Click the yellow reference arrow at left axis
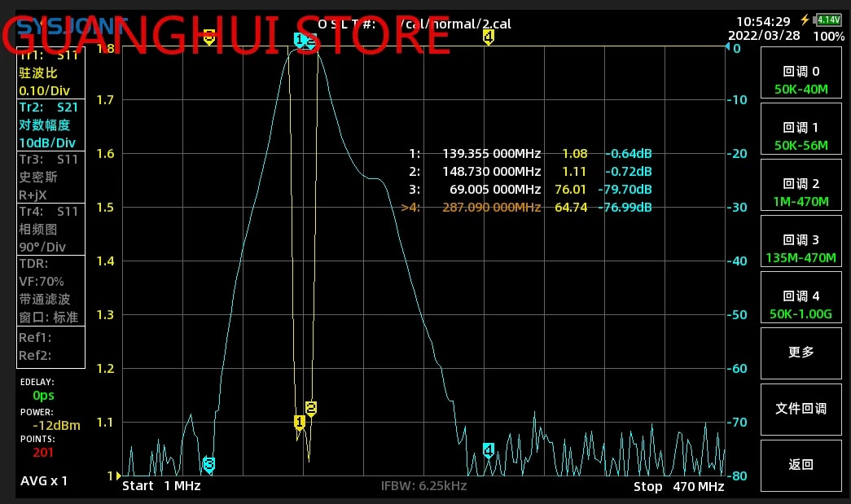 [x=119, y=476]
